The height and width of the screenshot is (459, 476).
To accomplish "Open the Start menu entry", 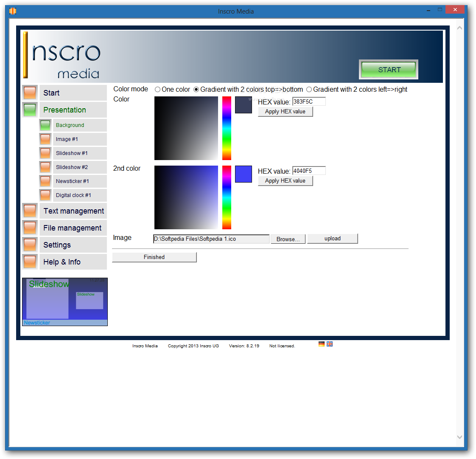I will pyautogui.click(x=73, y=93).
